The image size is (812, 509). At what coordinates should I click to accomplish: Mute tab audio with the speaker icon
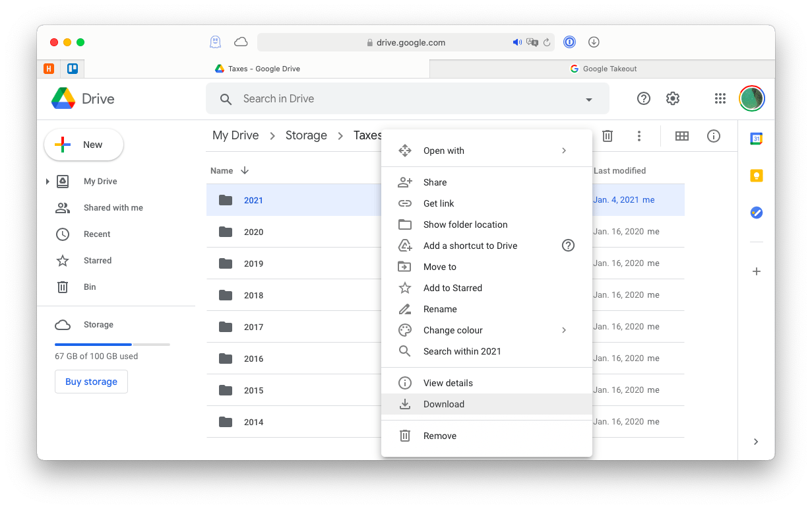coord(517,42)
